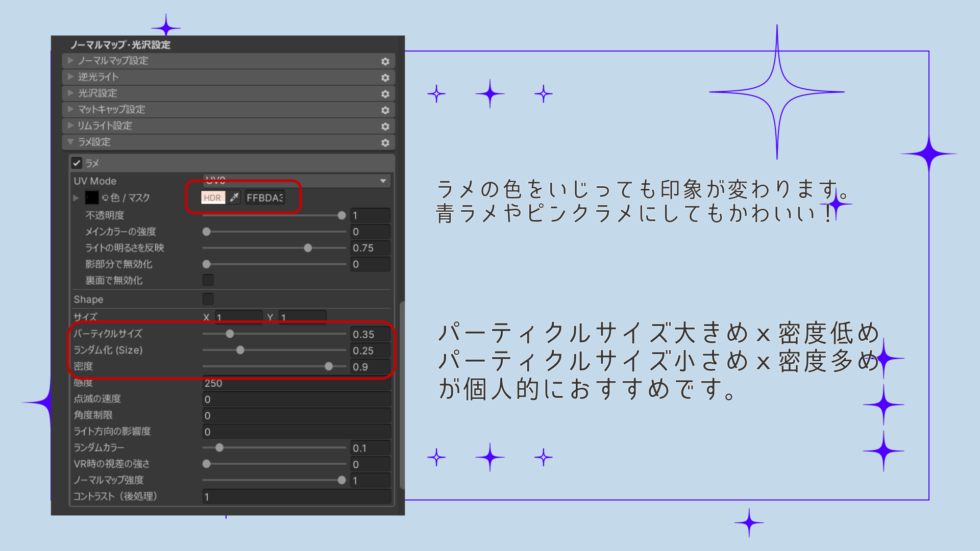Image resolution: width=980 pixels, height=551 pixels.
Task: Open gear menu for ノーマルマップ設定
Action: pyautogui.click(x=385, y=61)
